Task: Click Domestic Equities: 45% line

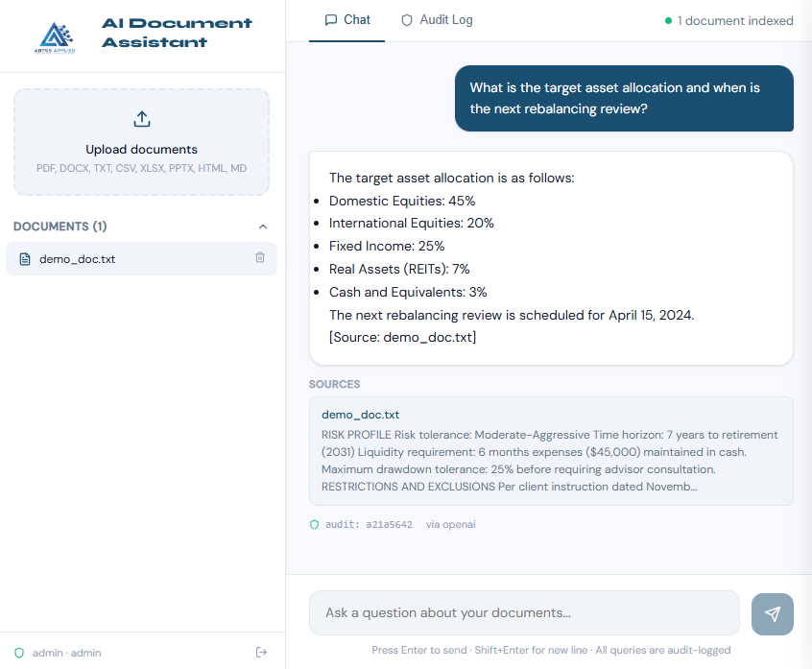Action: point(402,201)
